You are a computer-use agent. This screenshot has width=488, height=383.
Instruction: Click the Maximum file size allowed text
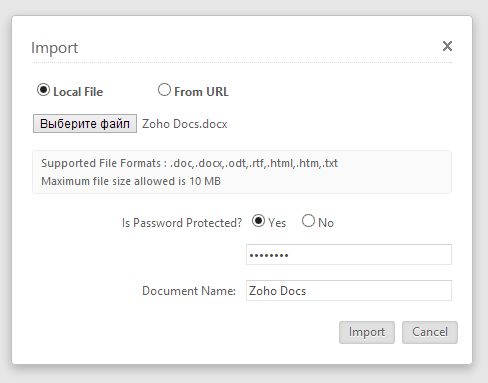(x=131, y=181)
